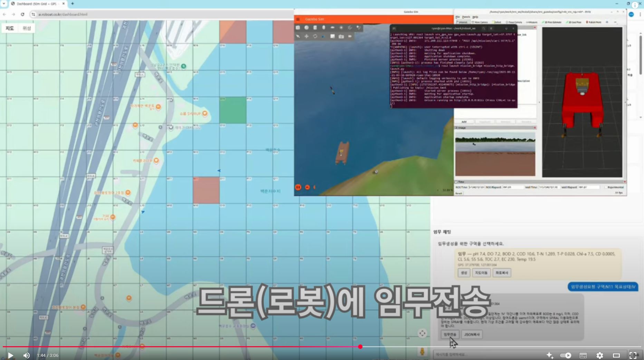Open the RViz Panels menu
Screen dimensions: 644x360
[466, 17]
